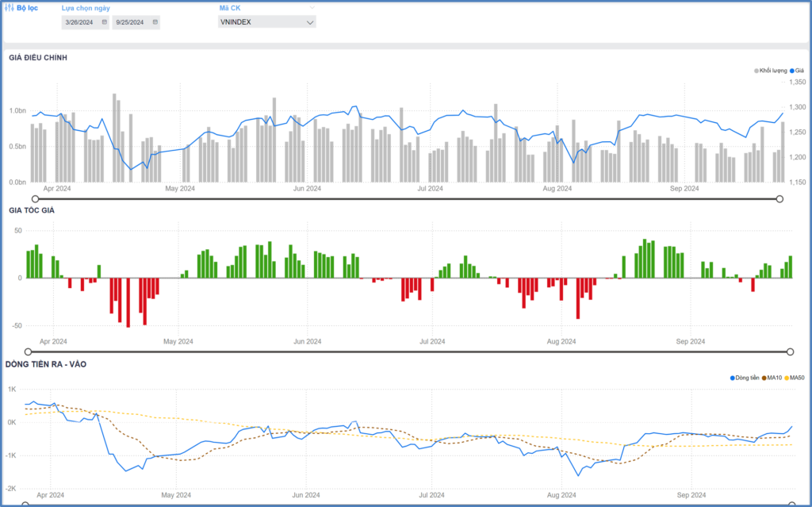
Task: Open calendar picker for end date 9/25/2024
Action: pos(155,22)
